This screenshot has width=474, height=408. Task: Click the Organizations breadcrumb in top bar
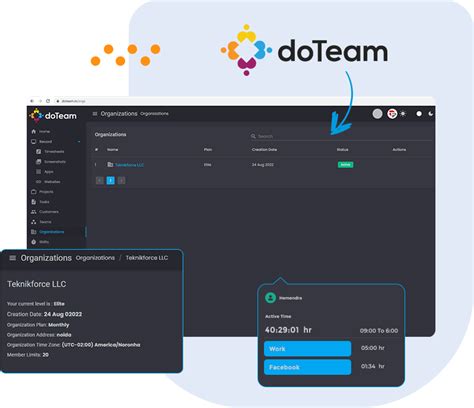[154, 114]
